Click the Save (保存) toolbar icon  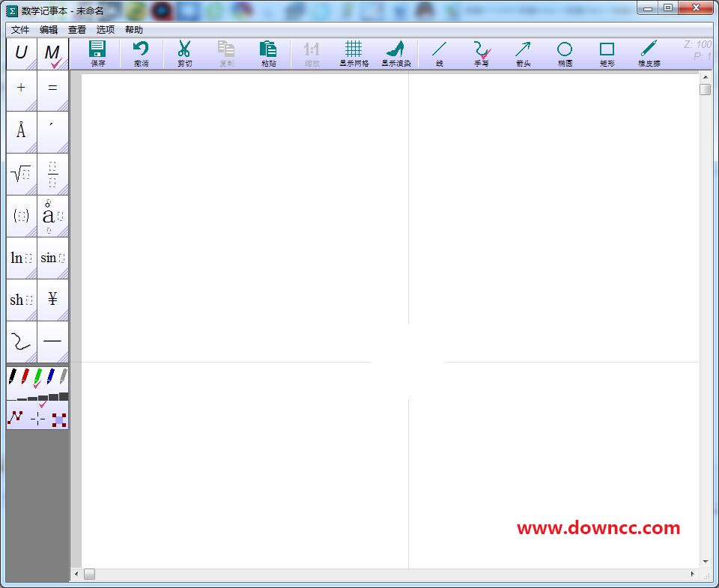point(97,53)
